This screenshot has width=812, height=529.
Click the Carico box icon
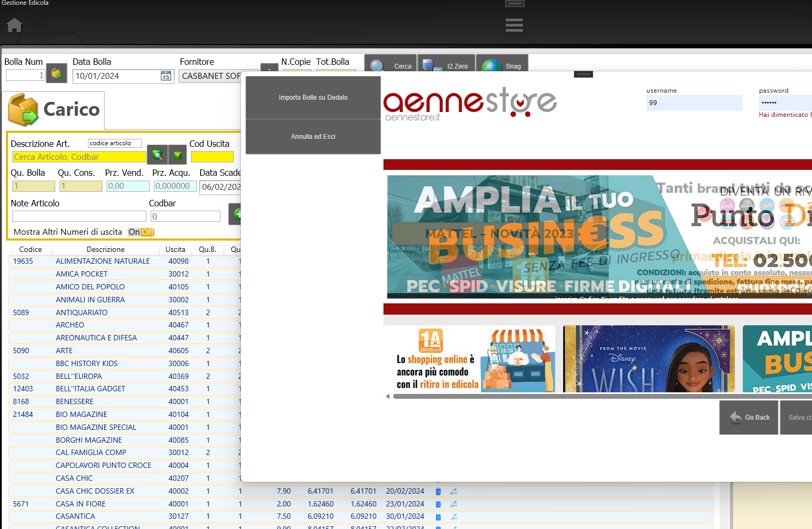pos(24,109)
